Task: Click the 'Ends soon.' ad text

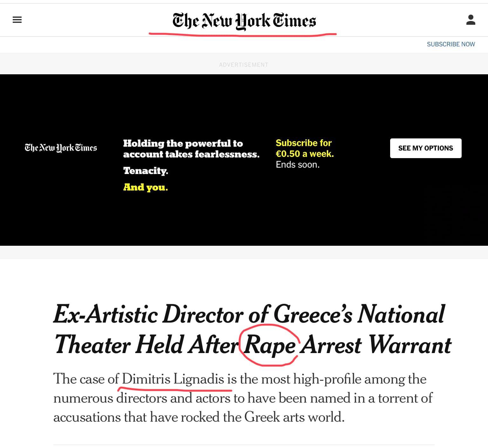Action: click(x=298, y=165)
